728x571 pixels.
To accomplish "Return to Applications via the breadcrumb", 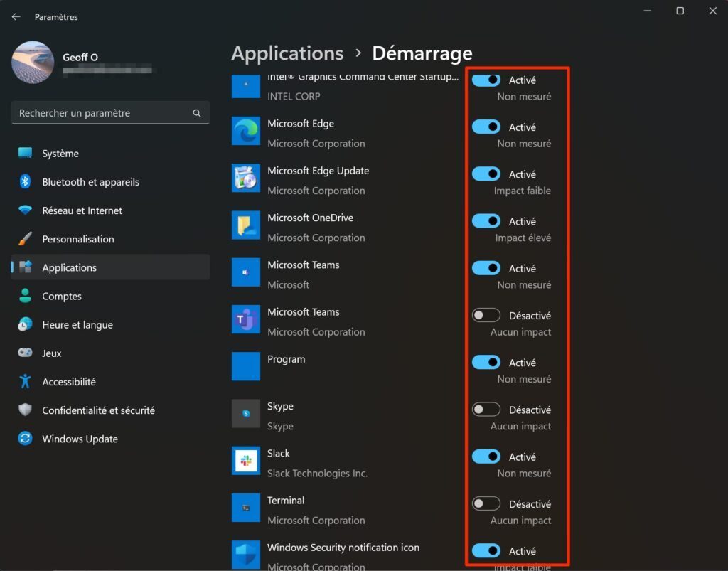I will (x=287, y=53).
